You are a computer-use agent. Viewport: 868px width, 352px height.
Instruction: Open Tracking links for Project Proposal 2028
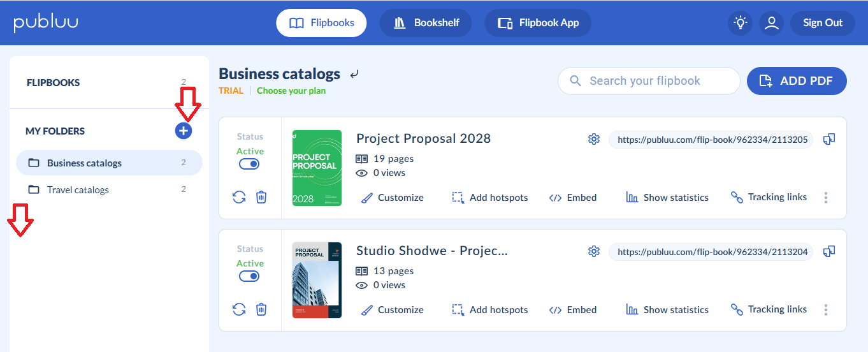[769, 197]
